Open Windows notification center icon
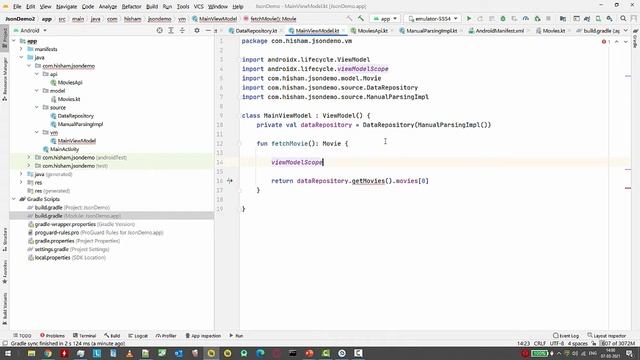640x360 pixels. (629, 353)
